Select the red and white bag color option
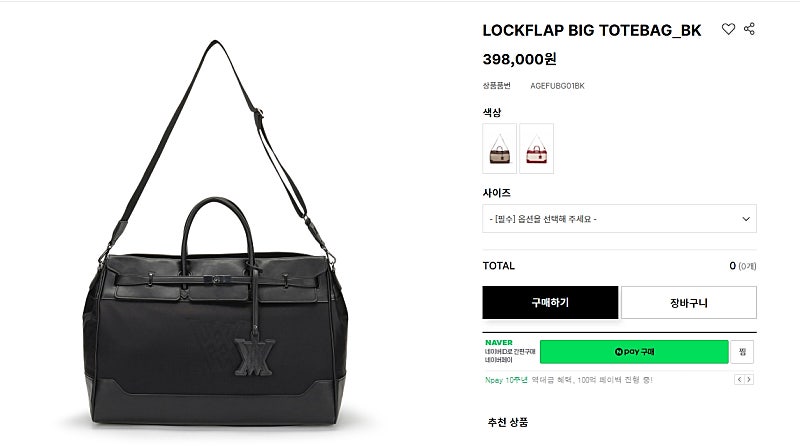 click(x=536, y=148)
